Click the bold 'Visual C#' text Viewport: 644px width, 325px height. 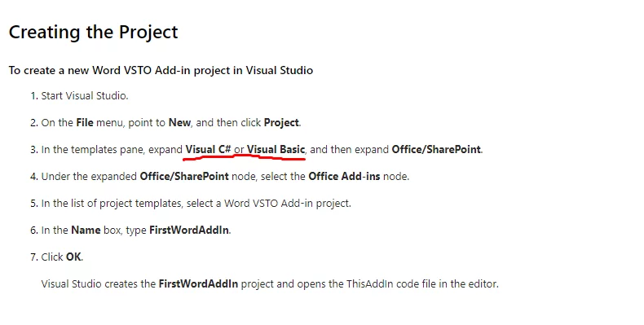coord(208,149)
